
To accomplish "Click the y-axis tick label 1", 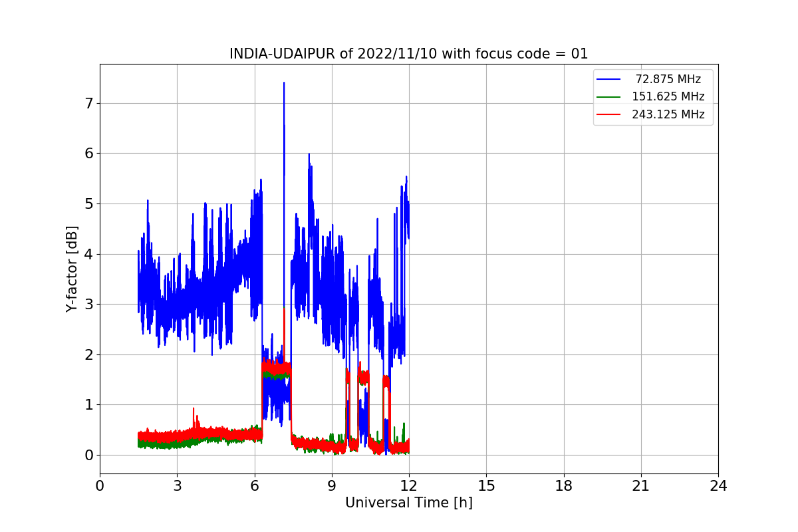I will coord(88,405).
